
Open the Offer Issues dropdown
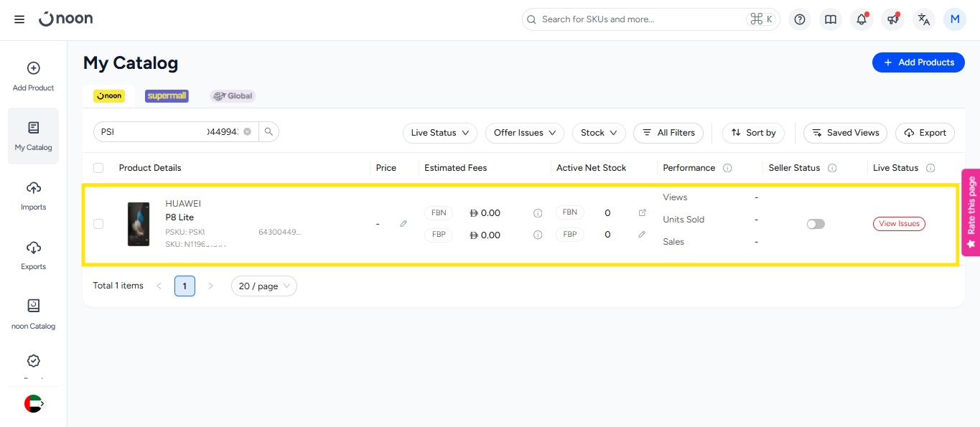(x=525, y=133)
